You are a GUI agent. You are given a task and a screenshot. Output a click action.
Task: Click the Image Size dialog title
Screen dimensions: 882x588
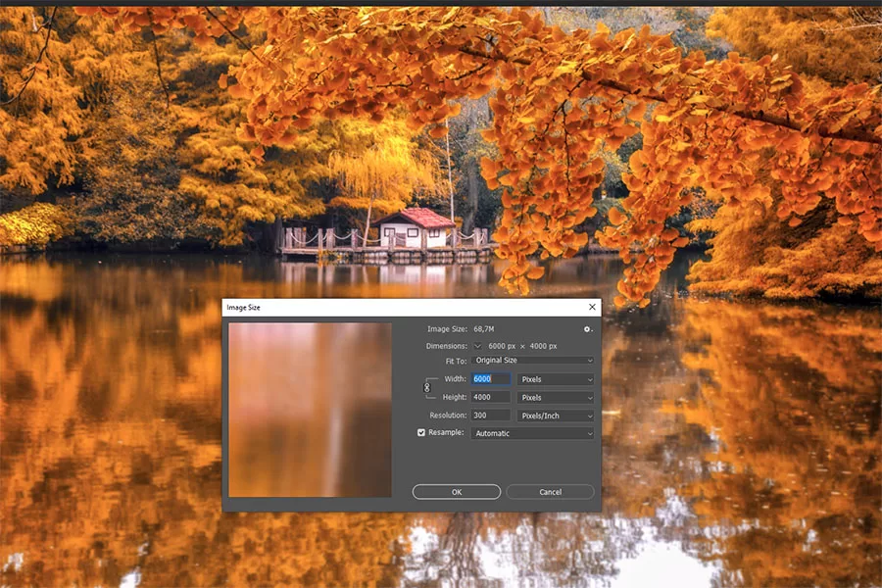click(x=244, y=307)
